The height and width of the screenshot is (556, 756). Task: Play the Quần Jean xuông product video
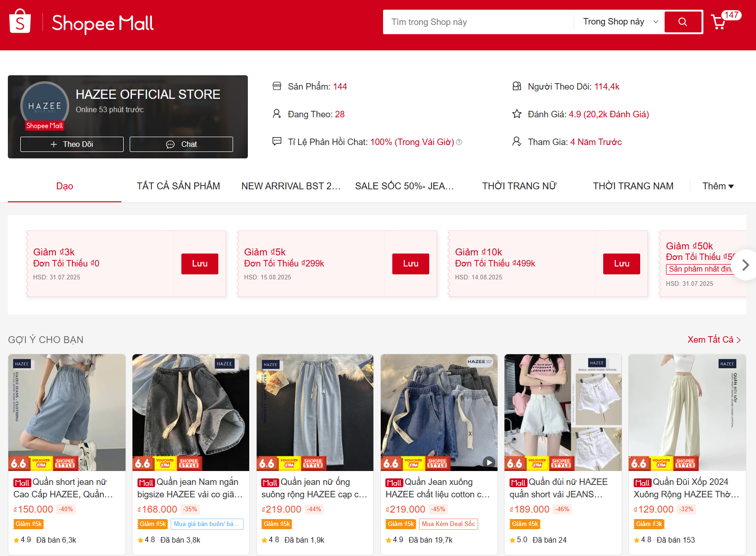click(x=489, y=462)
